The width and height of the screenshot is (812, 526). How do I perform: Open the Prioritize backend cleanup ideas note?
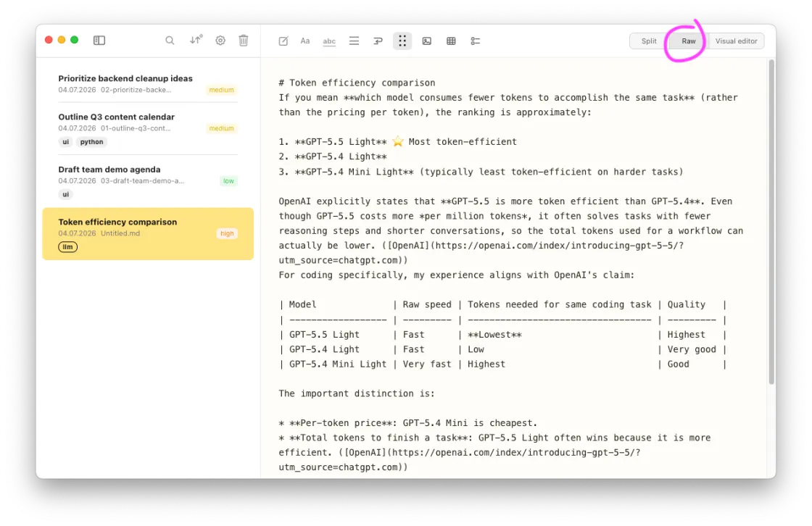coord(148,83)
